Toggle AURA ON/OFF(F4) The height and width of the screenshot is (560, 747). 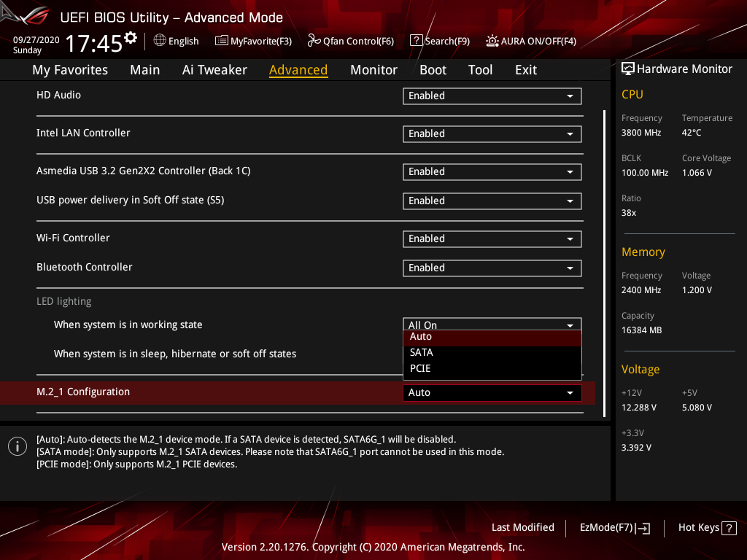pos(531,41)
